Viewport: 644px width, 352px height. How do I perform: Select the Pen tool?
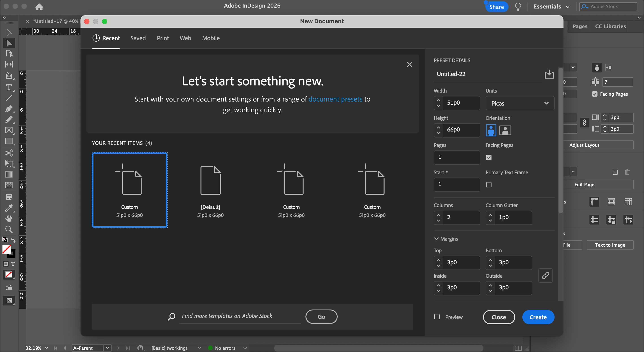click(9, 109)
